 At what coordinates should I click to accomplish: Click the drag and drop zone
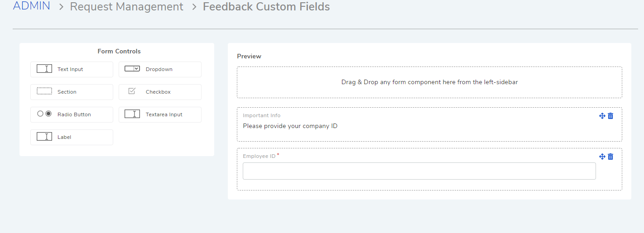point(429,82)
